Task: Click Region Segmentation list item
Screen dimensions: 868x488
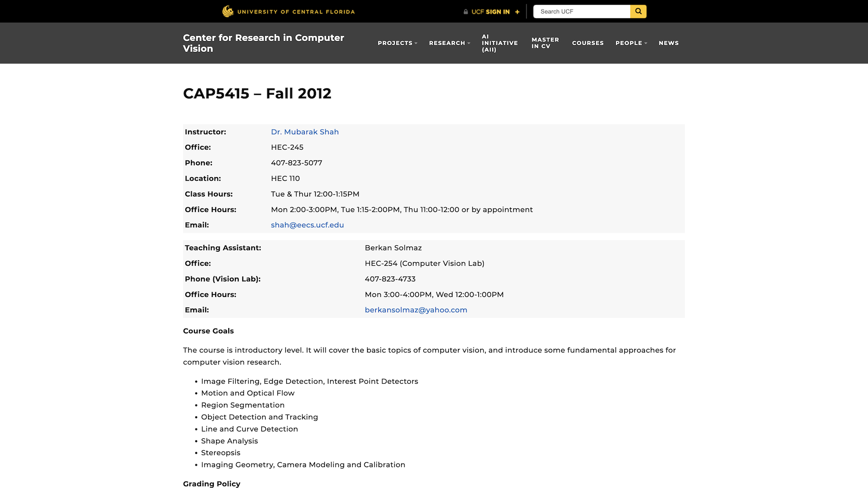Action: (243, 405)
